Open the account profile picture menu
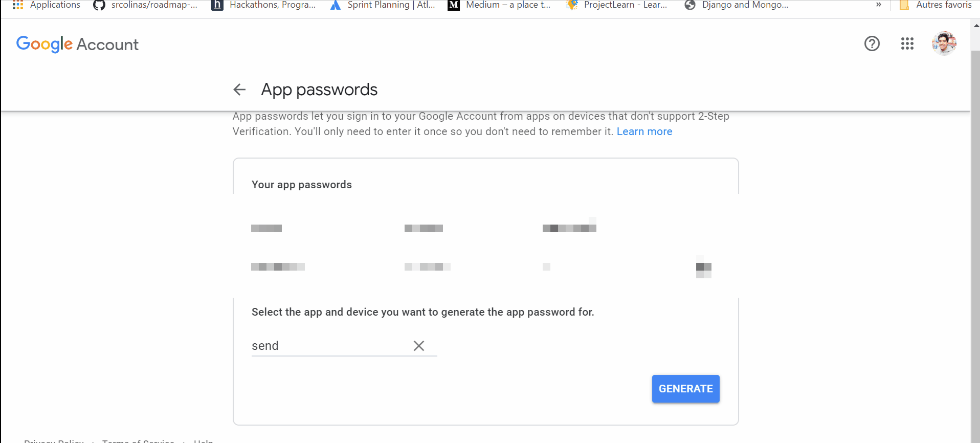 [944, 43]
